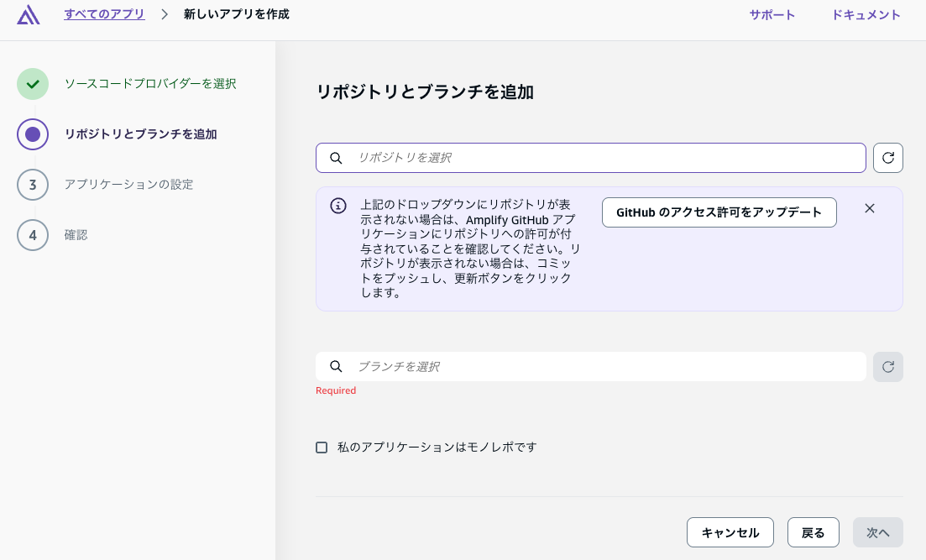Viewport: 926px width, 560px height.
Task: Click the completed step checkmark icon
Action: (x=33, y=84)
